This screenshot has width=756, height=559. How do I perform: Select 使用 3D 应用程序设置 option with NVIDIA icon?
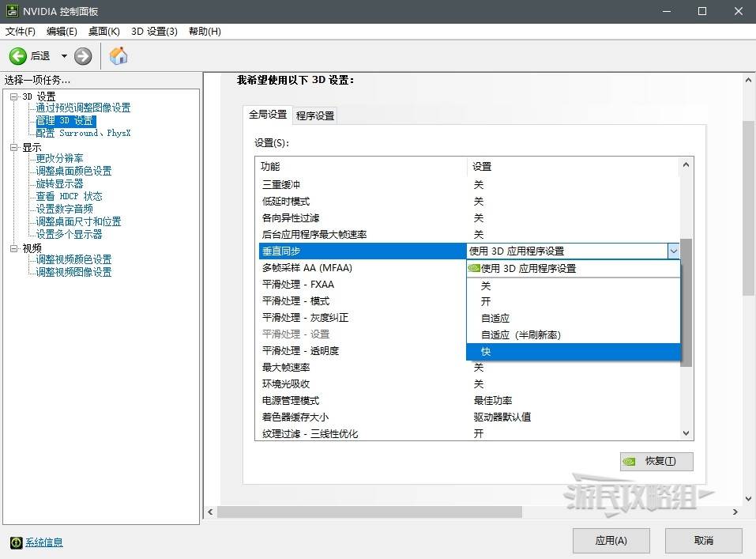click(x=573, y=269)
